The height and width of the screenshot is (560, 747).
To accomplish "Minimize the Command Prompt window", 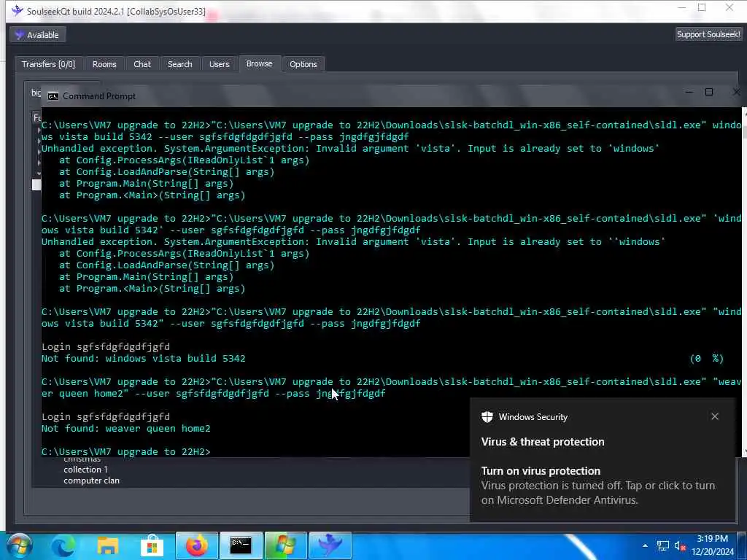I will (689, 92).
